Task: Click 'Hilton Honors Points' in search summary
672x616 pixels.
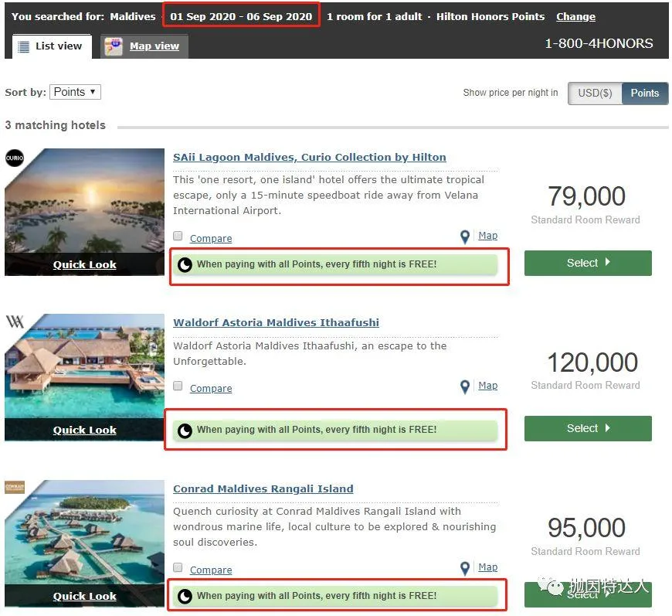Action: [490, 17]
